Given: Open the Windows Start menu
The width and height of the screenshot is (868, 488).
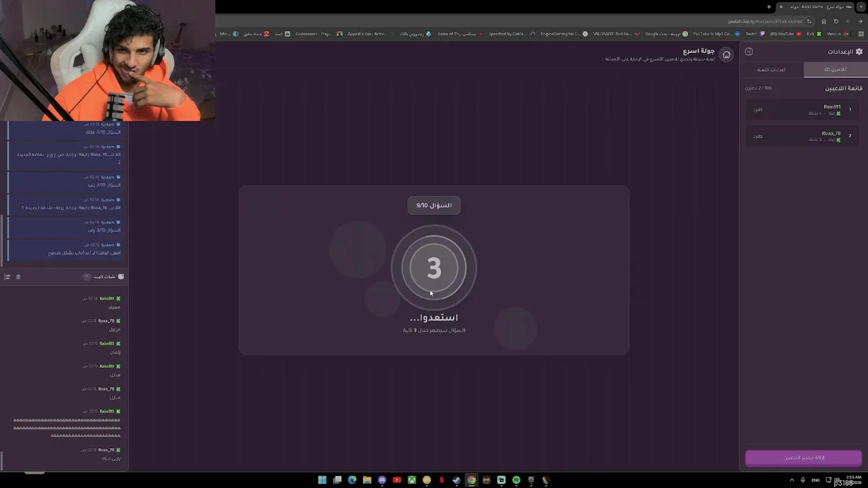Looking at the screenshot, I should (x=322, y=480).
